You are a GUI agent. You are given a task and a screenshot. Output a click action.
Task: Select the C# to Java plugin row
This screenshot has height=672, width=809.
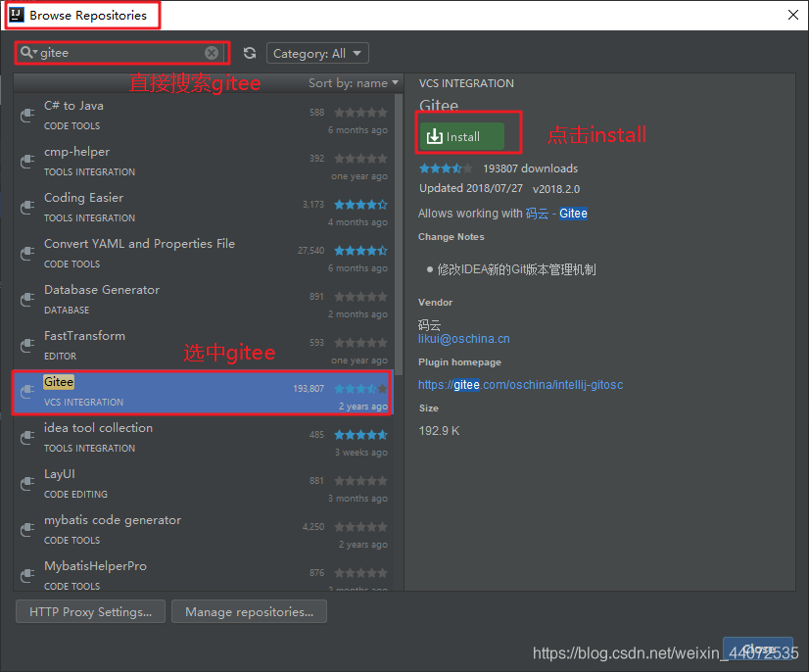click(x=204, y=117)
